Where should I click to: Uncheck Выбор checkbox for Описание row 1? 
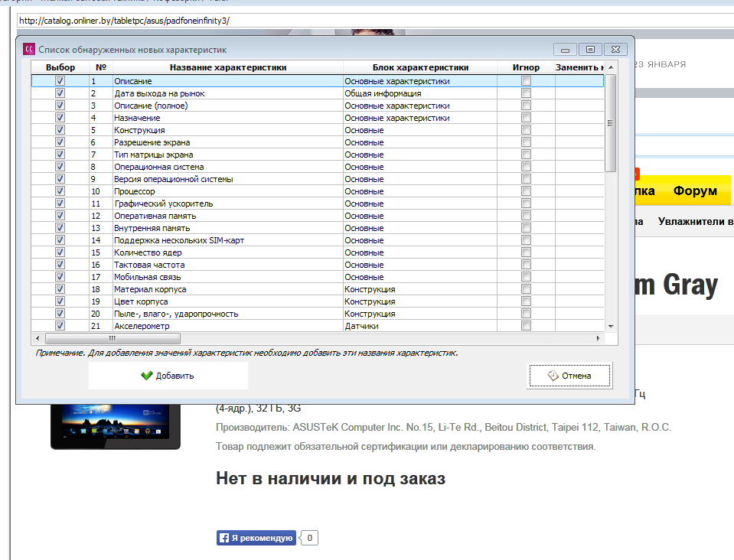point(60,81)
